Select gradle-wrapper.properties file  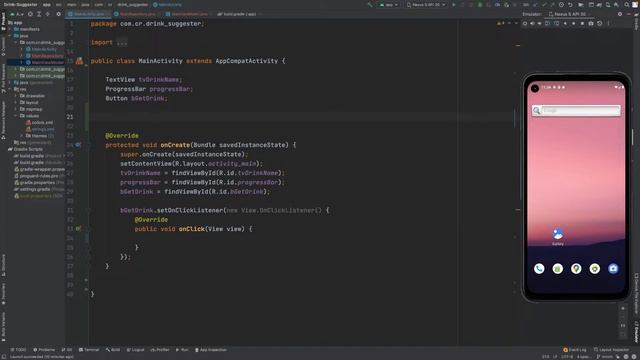click(40, 169)
